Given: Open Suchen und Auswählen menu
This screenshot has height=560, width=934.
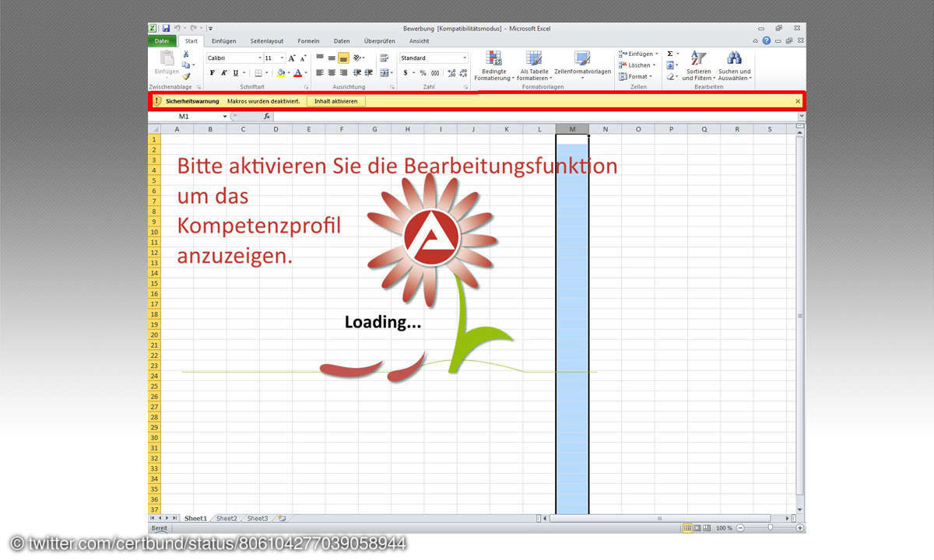Looking at the screenshot, I should point(735,66).
